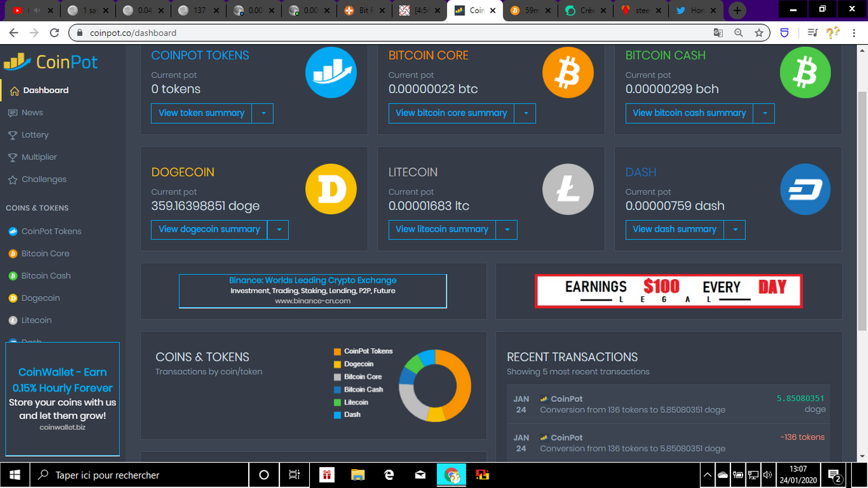The image size is (868, 488).
Task: Open Multiplier in the sidebar
Action: click(39, 157)
